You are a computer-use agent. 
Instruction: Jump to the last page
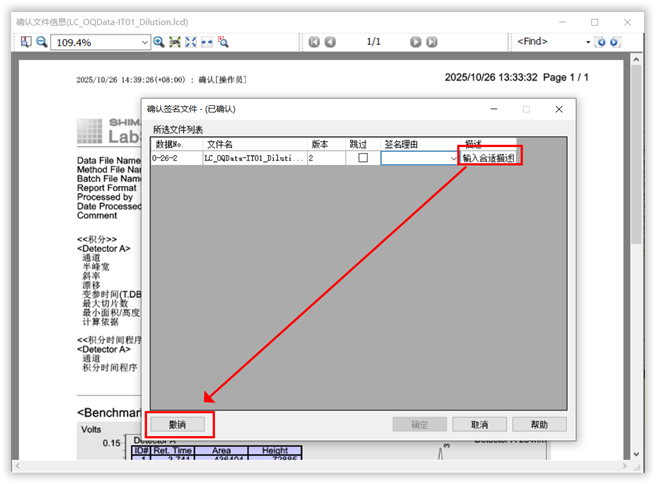click(x=432, y=42)
